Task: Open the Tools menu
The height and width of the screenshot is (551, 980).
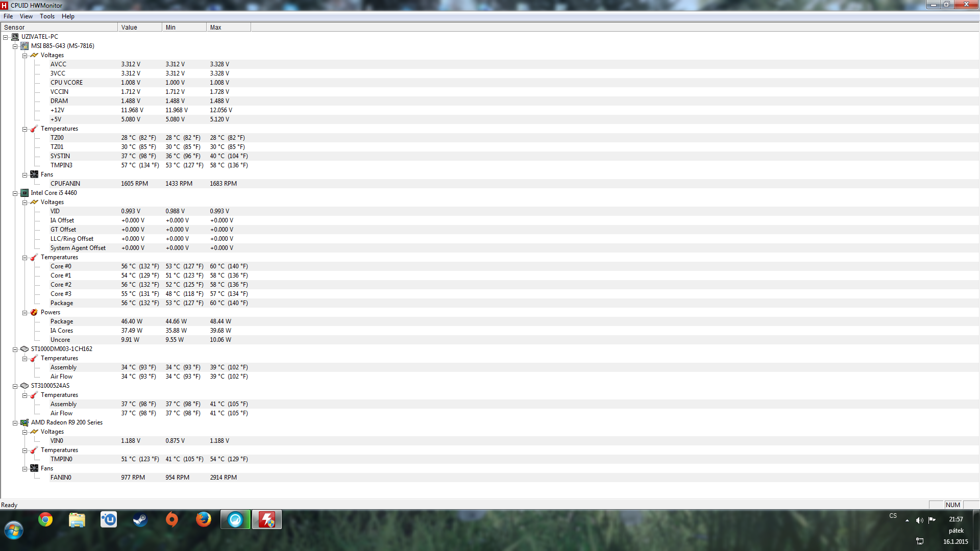Action: click(x=47, y=16)
